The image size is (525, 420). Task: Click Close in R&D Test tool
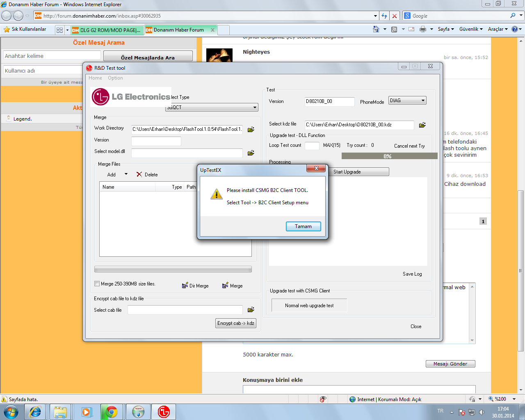416,326
